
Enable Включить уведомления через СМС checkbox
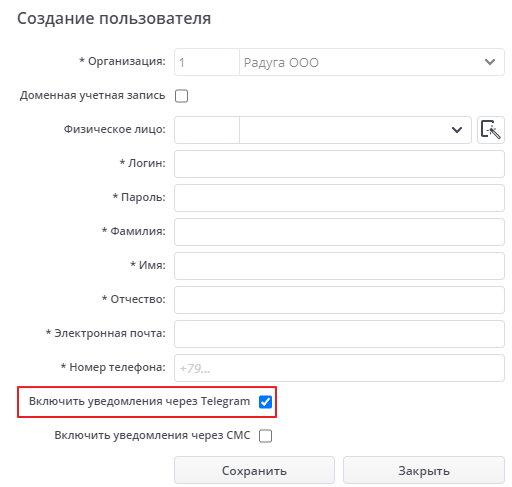(x=265, y=436)
